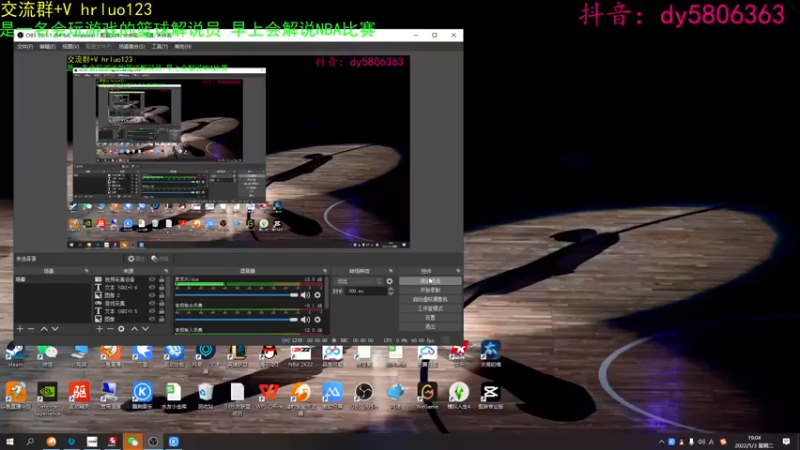This screenshot has height=450, width=800.
Task: Open taskbar search magnifier
Action: pos(30,441)
